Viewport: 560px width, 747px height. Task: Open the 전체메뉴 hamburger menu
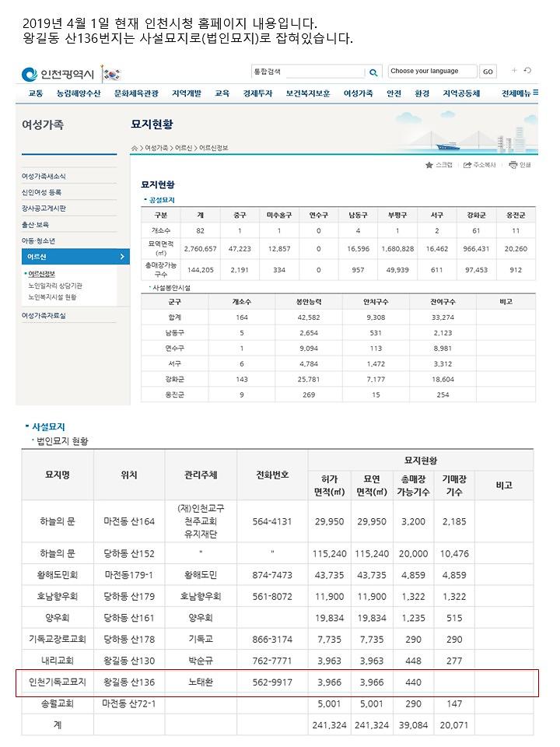click(x=520, y=93)
